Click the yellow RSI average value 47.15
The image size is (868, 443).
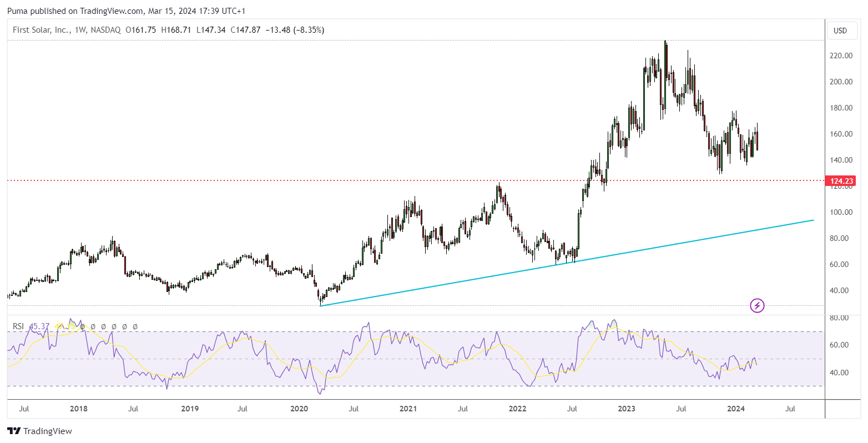[x=63, y=326]
